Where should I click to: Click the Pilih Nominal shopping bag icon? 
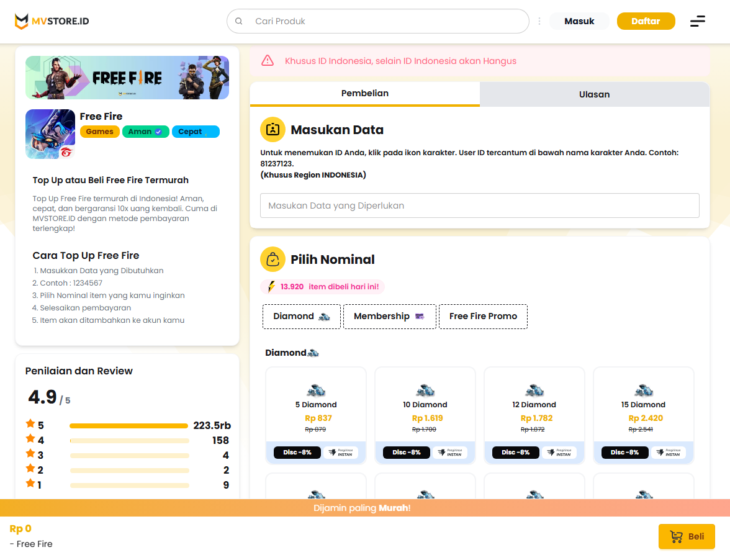tap(273, 260)
